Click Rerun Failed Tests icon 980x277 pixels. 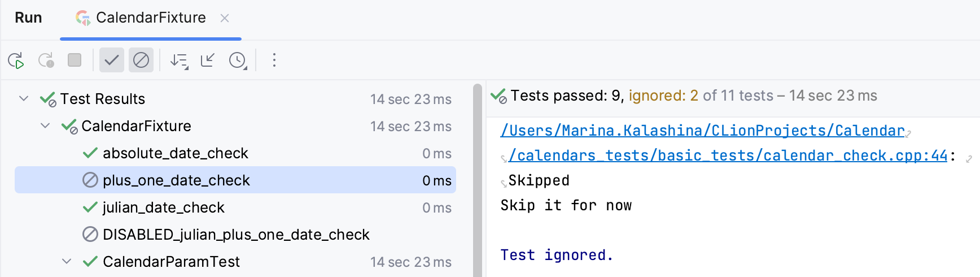pyautogui.click(x=46, y=60)
